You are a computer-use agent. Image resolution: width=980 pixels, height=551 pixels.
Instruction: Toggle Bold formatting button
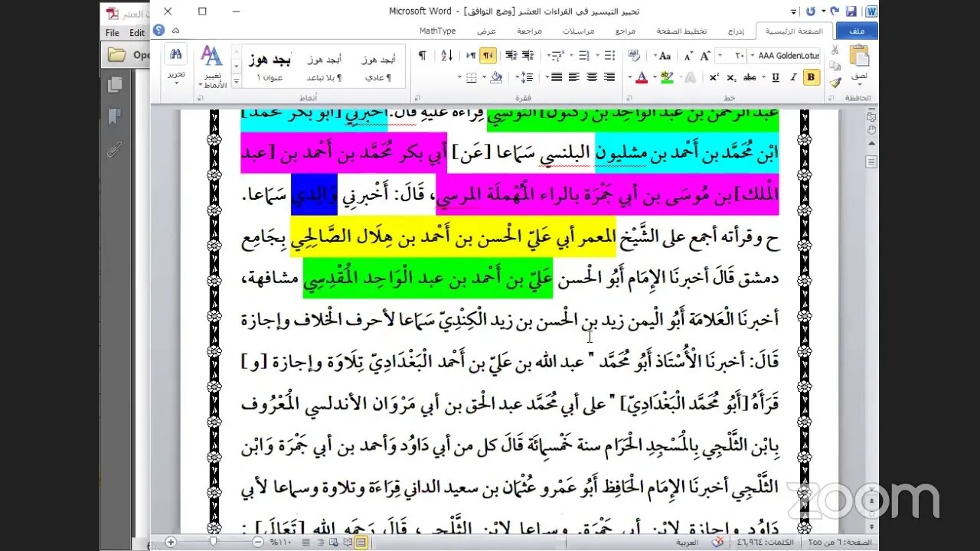(811, 77)
